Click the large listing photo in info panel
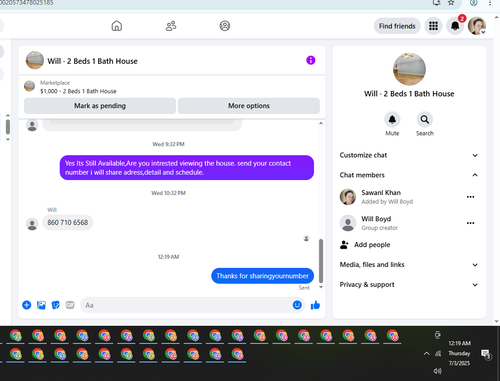 [x=409, y=69]
